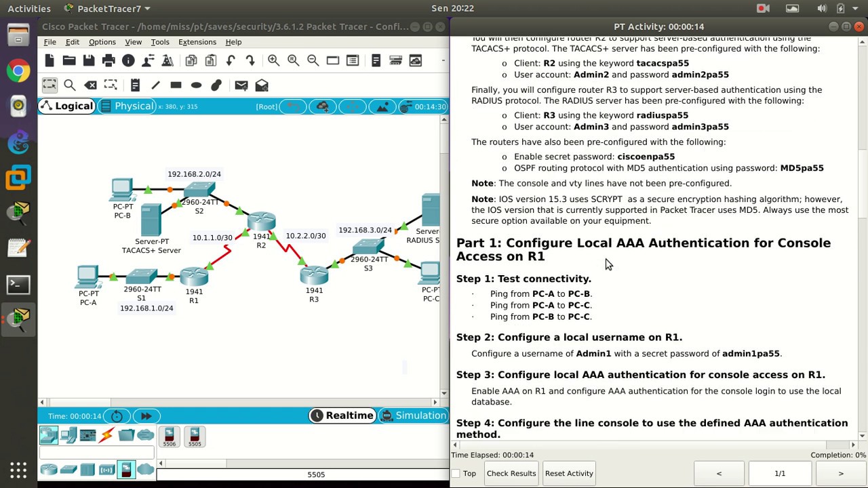Click switch S2 in the topology
The image size is (868, 488).
pyautogui.click(x=199, y=190)
